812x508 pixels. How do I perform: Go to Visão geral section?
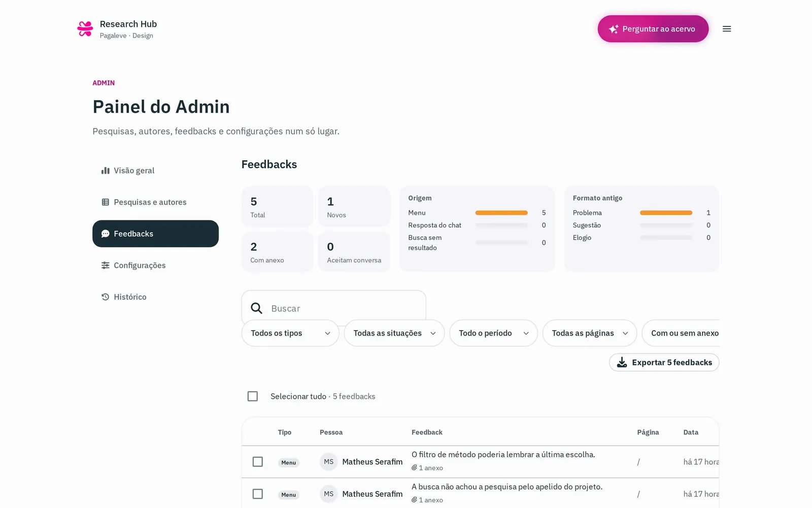point(155,171)
